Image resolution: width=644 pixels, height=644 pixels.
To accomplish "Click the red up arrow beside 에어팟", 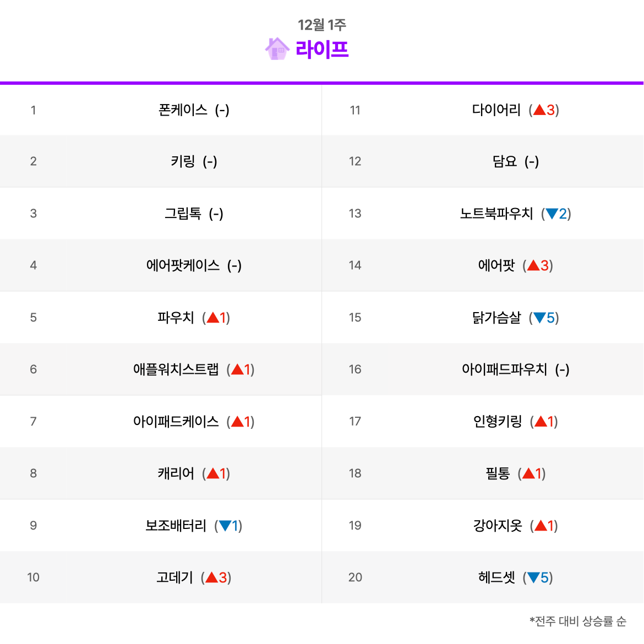I will pyautogui.click(x=533, y=265).
